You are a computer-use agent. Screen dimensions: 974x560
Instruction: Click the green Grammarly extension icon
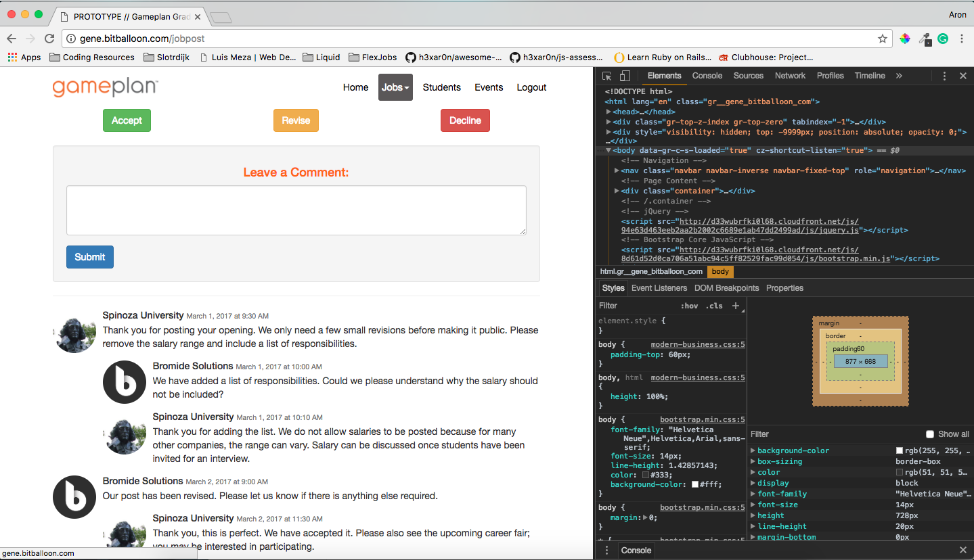coord(943,39)
